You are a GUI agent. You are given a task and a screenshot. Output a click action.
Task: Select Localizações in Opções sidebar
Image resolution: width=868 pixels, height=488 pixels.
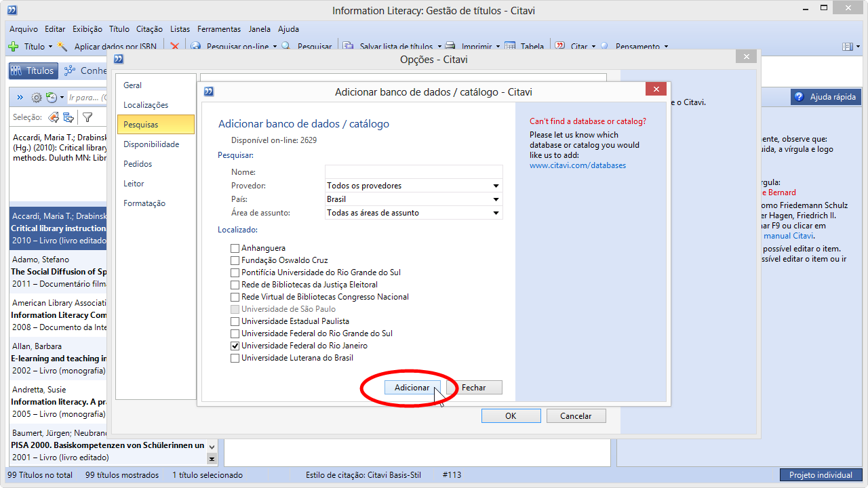point(156,105)
